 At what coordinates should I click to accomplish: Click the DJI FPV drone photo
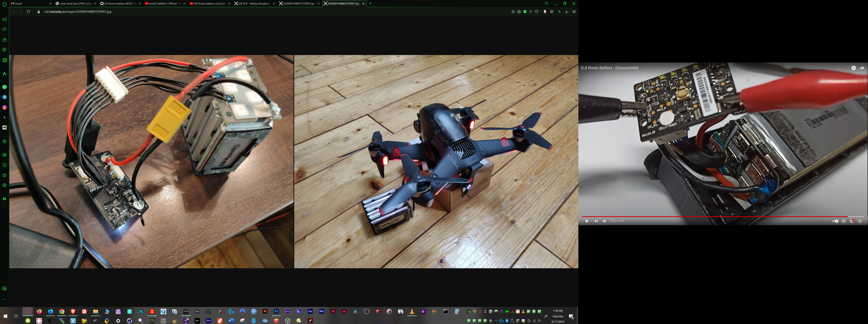pos(436,161)
